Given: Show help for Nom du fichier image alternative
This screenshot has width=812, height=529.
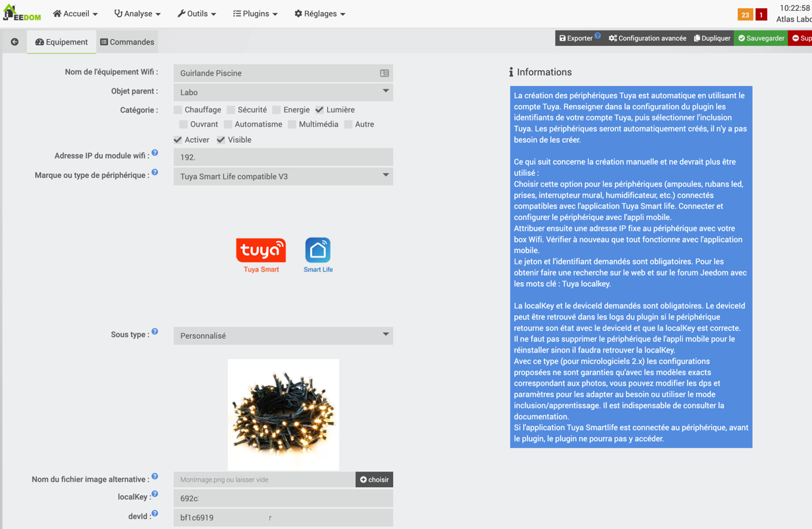Looking at the screenshot, I should click(155, 476).
